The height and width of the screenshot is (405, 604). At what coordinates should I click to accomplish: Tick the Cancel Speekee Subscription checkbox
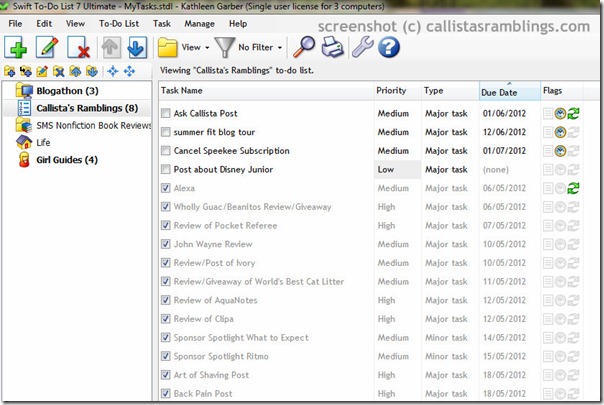[x=166, y=151]
